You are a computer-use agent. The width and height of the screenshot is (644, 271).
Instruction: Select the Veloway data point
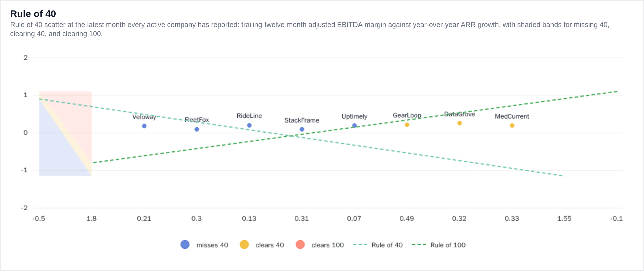pyautogui.click(x=144, y=126)
